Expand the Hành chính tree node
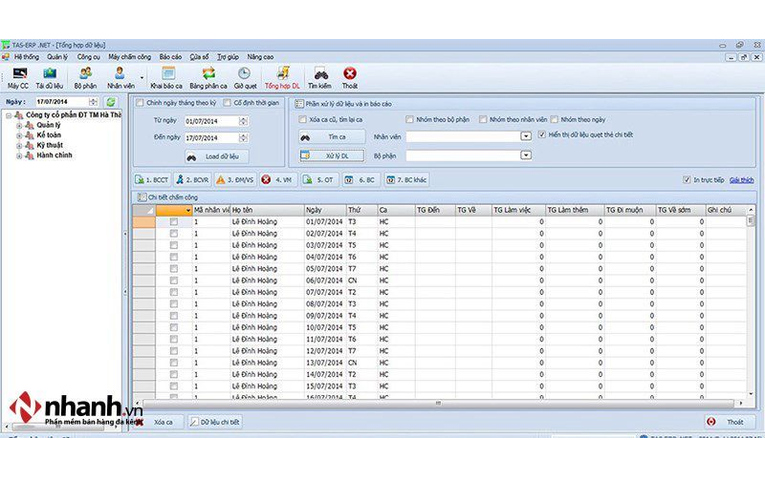This screenshot has height=478, width=765. tap(19, 156)
